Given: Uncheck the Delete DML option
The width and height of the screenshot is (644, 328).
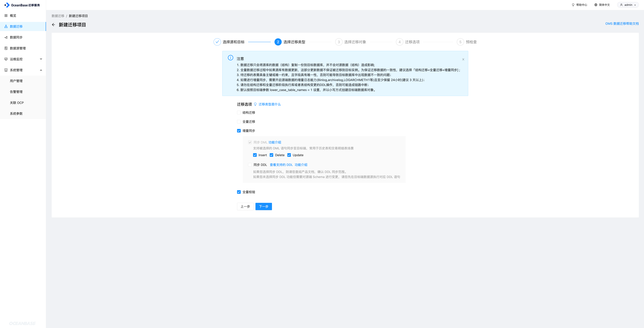Looking at the screenshot, I should coord(271,155).
